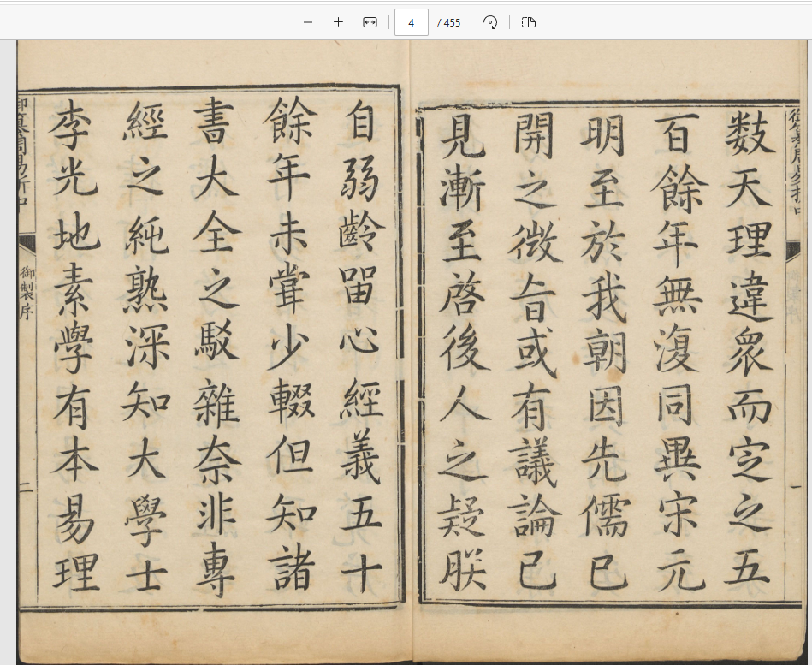Open the page view layout options
This screenshot has width=812, height=665.
coord(528,22)
